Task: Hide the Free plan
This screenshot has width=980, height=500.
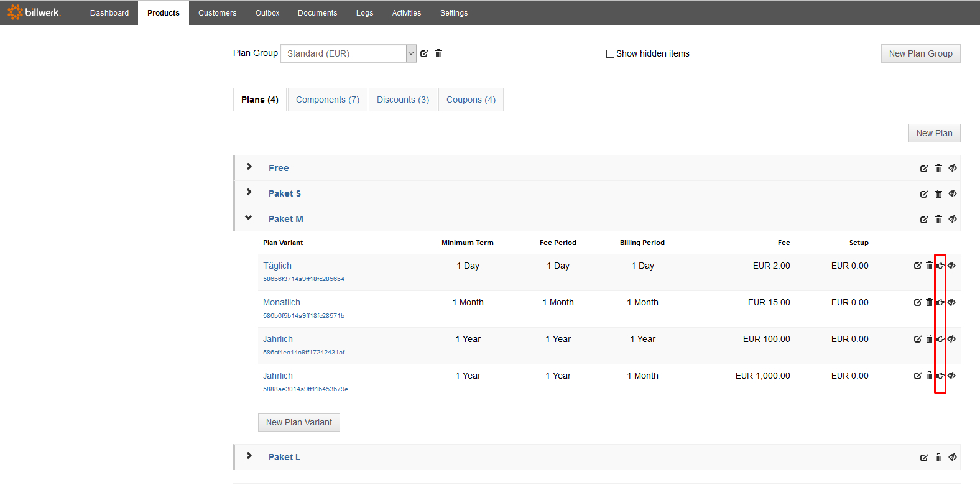Action: click(952, 168)
